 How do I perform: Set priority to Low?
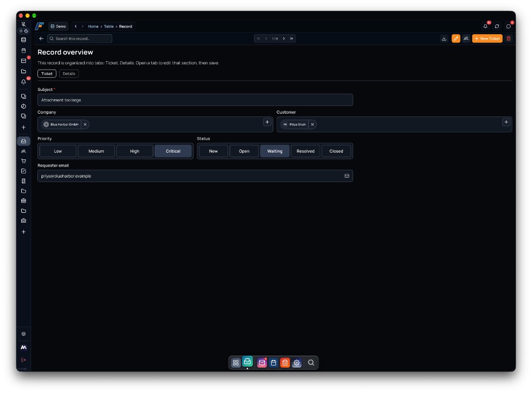click(58, 151)
